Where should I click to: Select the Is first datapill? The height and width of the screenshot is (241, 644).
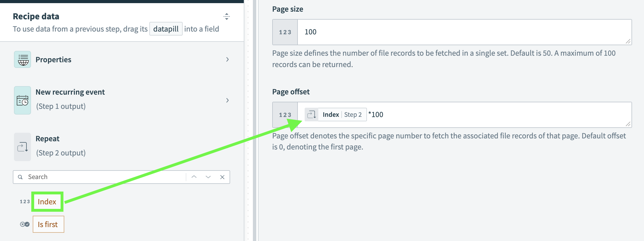coord(48,224)
